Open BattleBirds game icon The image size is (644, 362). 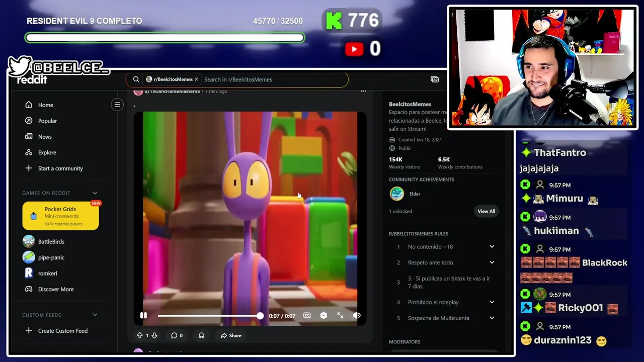29,241
